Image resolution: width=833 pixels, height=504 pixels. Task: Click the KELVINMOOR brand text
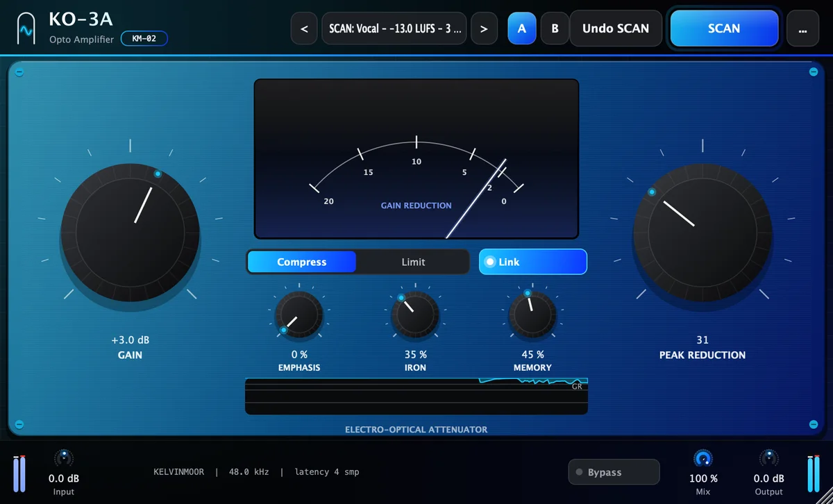coord(179,472)
